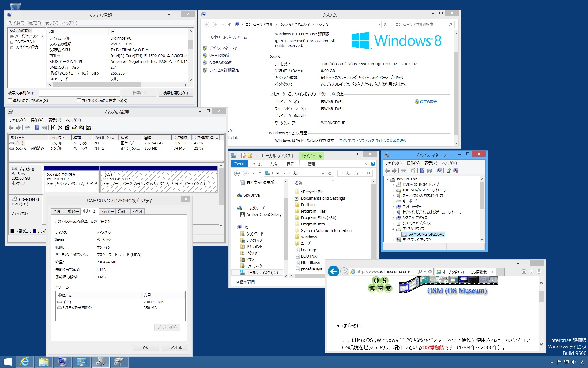The image size is (588, 368).
Task: Click the black X delete icon in Disk Management toolbar
Action: pos(60,128)
